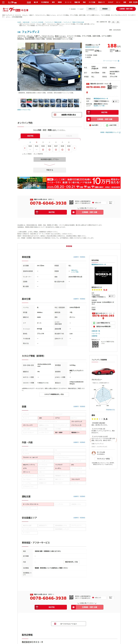Select the 9/15 available slot circle
138x644 pixels.
point(43,150)
